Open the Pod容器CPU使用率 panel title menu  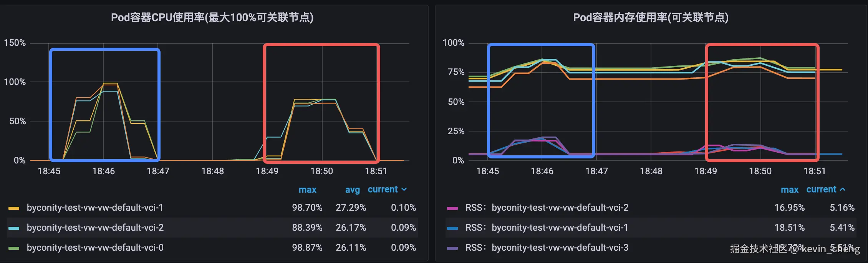click(x=212, y=18)
